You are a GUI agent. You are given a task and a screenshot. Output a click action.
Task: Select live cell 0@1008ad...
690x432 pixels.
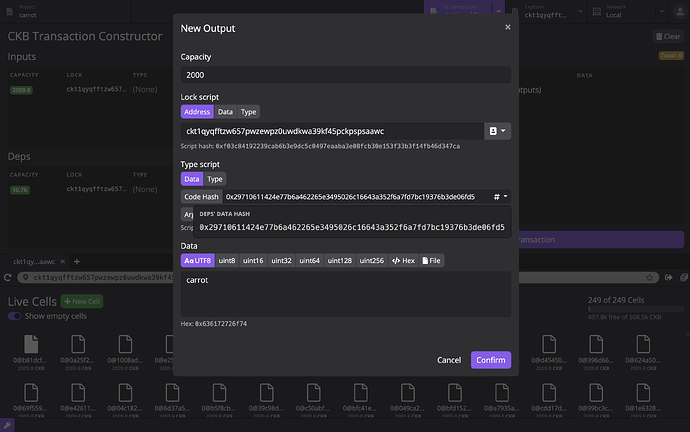pos(125,351)
